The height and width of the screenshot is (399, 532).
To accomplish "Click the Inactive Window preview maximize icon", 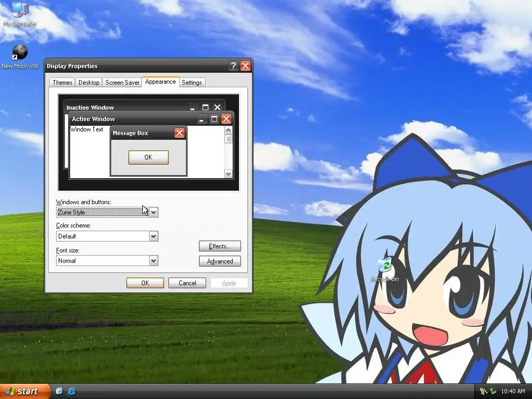I will 205,107.
